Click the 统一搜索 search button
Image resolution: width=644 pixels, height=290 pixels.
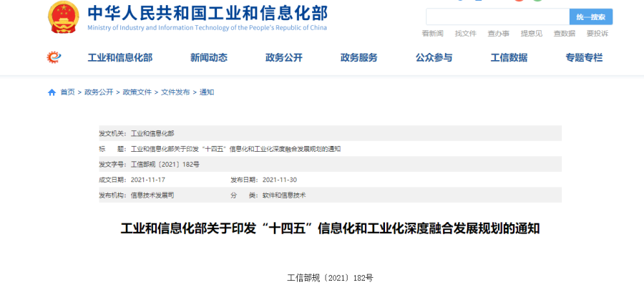coord(590,17)
